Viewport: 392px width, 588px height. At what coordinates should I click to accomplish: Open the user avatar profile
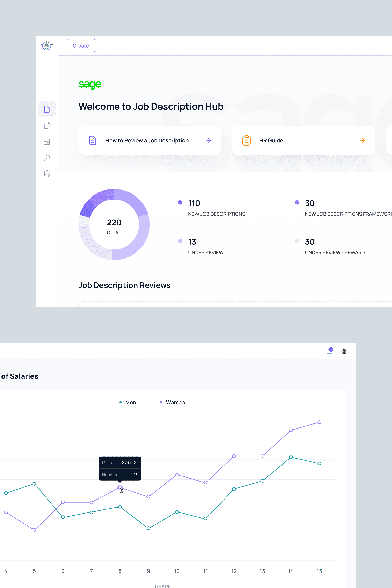coord(344,351)
